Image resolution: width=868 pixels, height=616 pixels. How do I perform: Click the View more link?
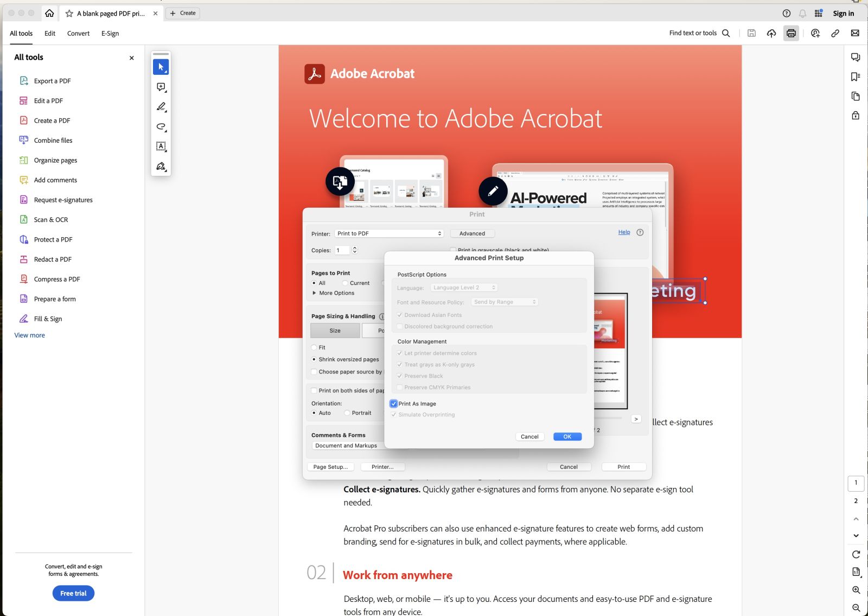30,335
